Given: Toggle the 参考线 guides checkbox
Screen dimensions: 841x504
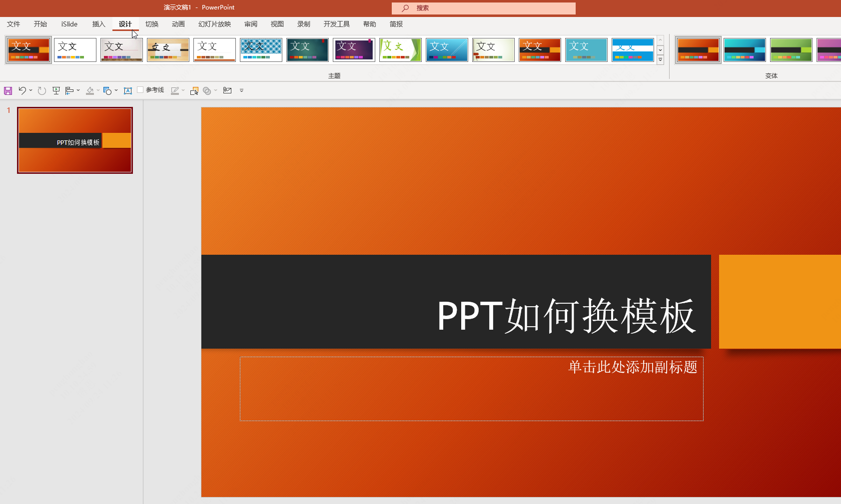Looking at the screenshot, I should [140, 90].
